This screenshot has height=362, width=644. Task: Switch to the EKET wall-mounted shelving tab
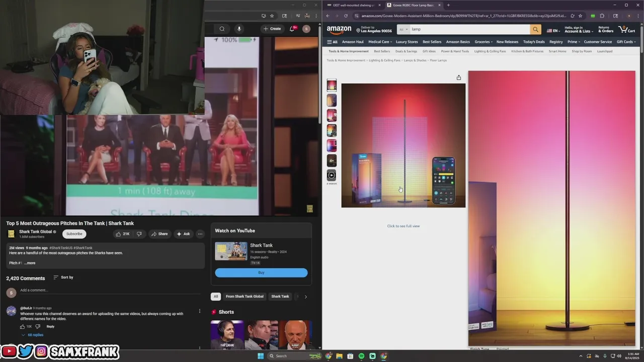tap(353, 5)
